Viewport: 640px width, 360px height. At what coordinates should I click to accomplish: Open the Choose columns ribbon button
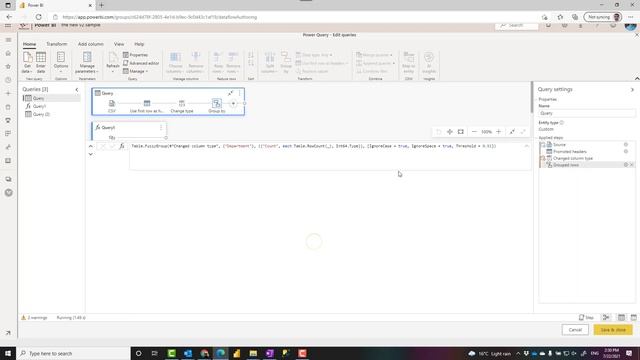(x=176, y=62)
